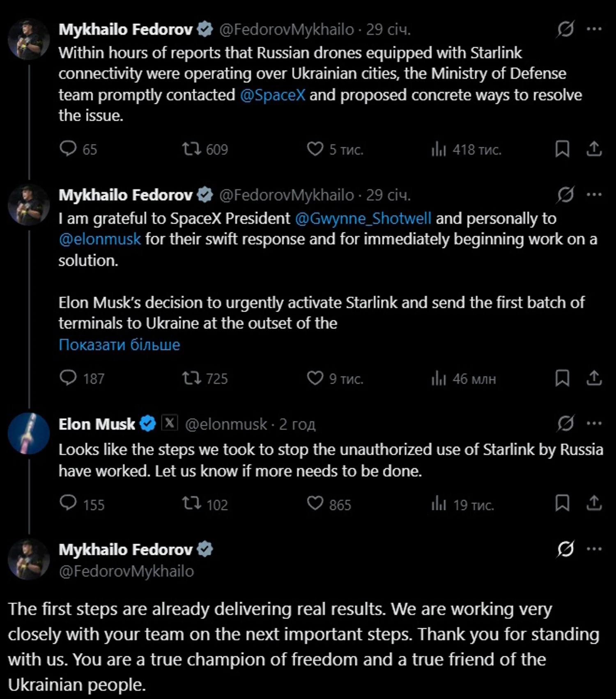Share Elon Musk's Starlink tweet
The height and width of the screenshot is (699, 616).
point(594,503)
